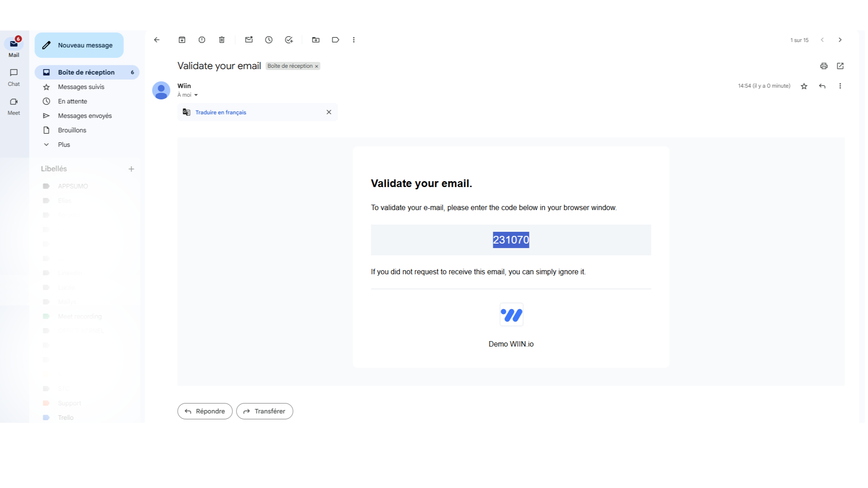The image size is (868, 488).
Task: Star the message from Wiin
Action: 804,86
